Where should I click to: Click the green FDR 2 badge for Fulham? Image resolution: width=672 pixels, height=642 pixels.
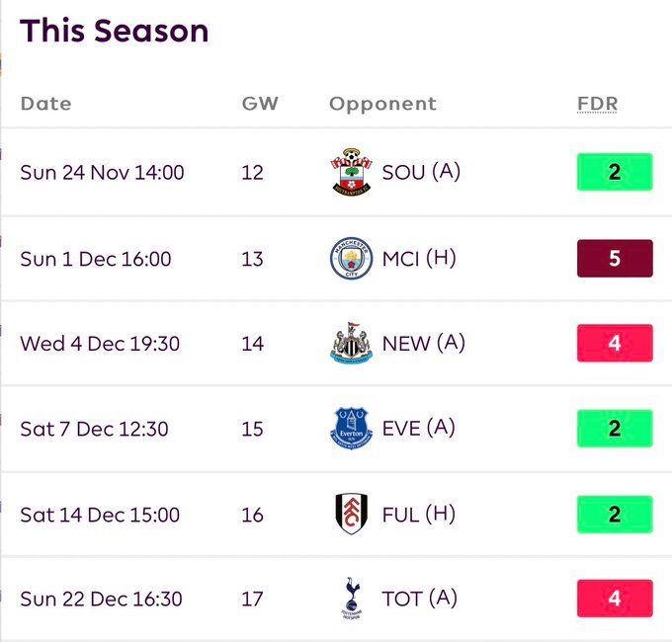click(615, 515)
